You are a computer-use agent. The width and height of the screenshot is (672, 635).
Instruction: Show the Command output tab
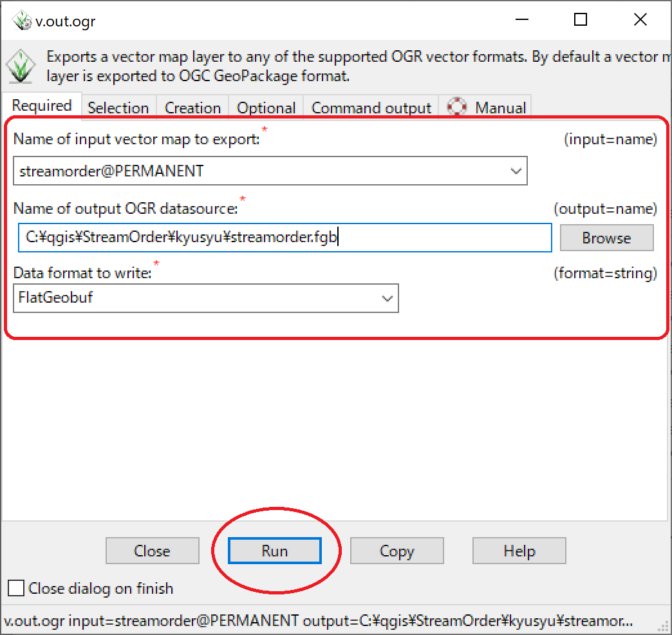[371, 108]
